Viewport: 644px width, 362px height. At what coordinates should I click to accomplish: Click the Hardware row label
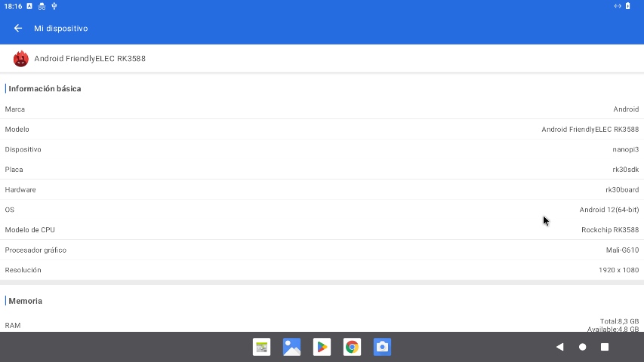[20, 189]
